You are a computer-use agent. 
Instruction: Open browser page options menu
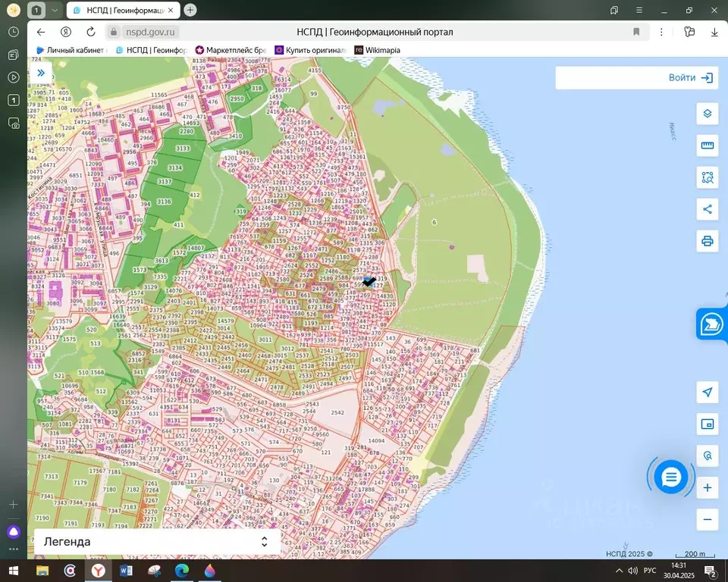pos(661,32)
